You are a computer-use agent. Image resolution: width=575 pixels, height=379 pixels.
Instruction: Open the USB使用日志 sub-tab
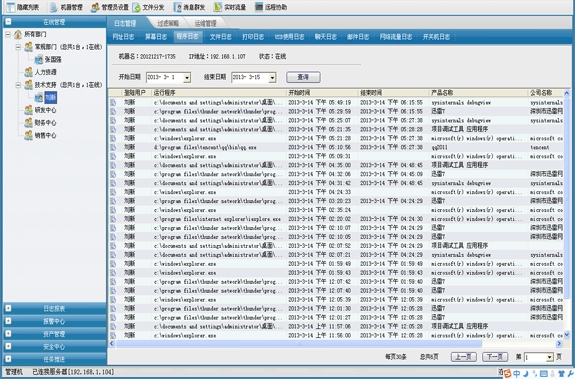pyautogui.click(x=289, y=37)
